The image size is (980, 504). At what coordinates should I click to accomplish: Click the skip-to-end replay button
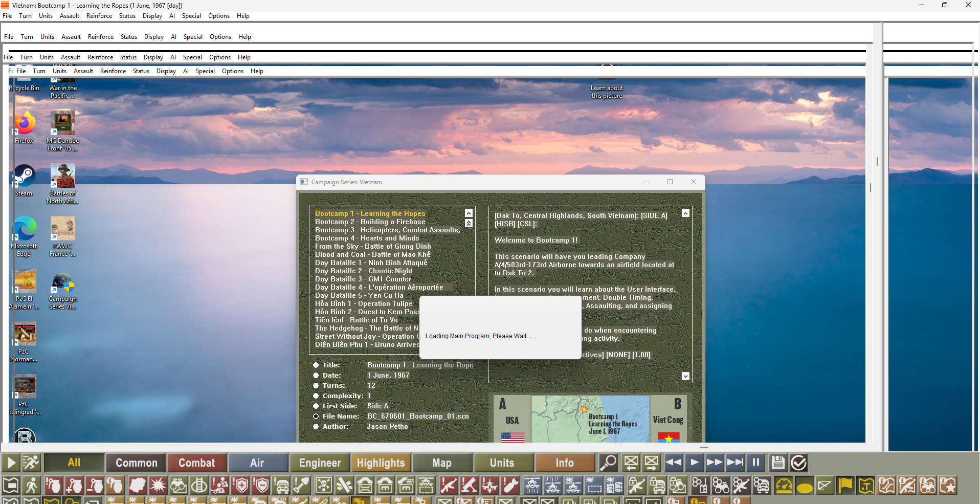point(735,463)
